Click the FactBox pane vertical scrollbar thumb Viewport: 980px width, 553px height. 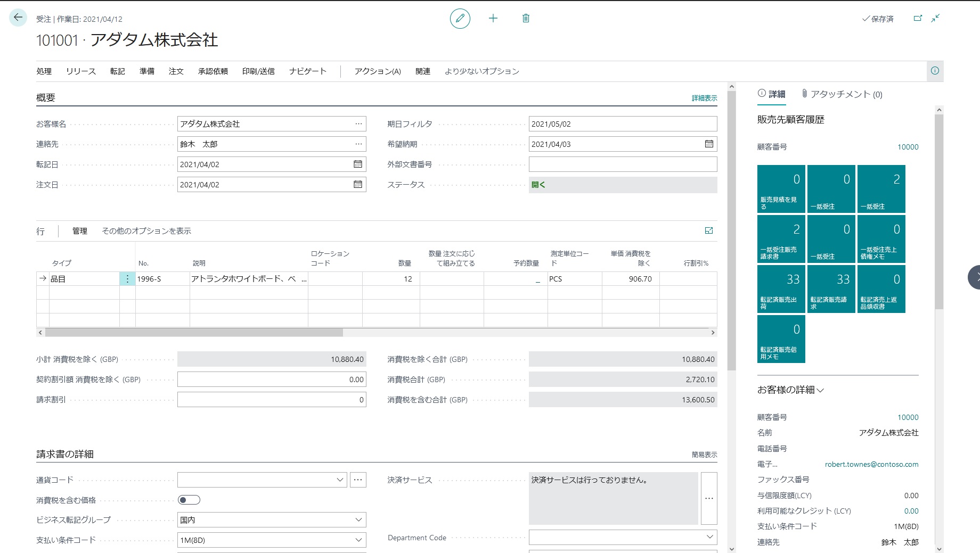(939, 211)
